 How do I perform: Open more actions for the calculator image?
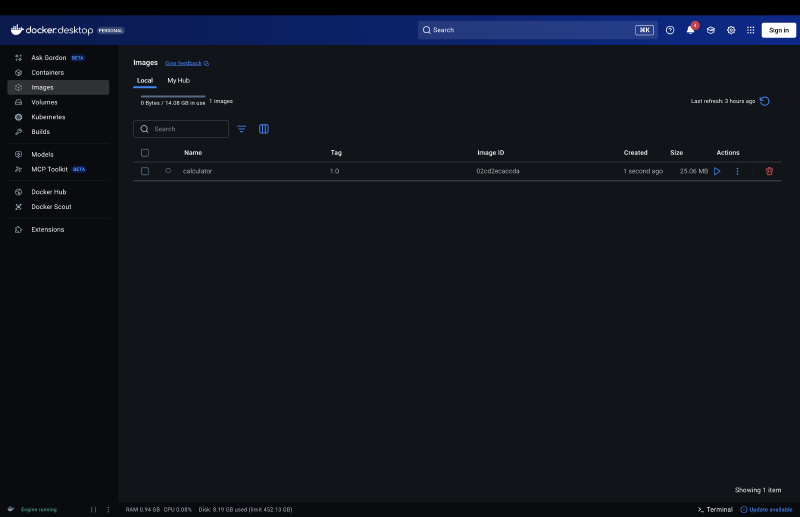point(737,171)
